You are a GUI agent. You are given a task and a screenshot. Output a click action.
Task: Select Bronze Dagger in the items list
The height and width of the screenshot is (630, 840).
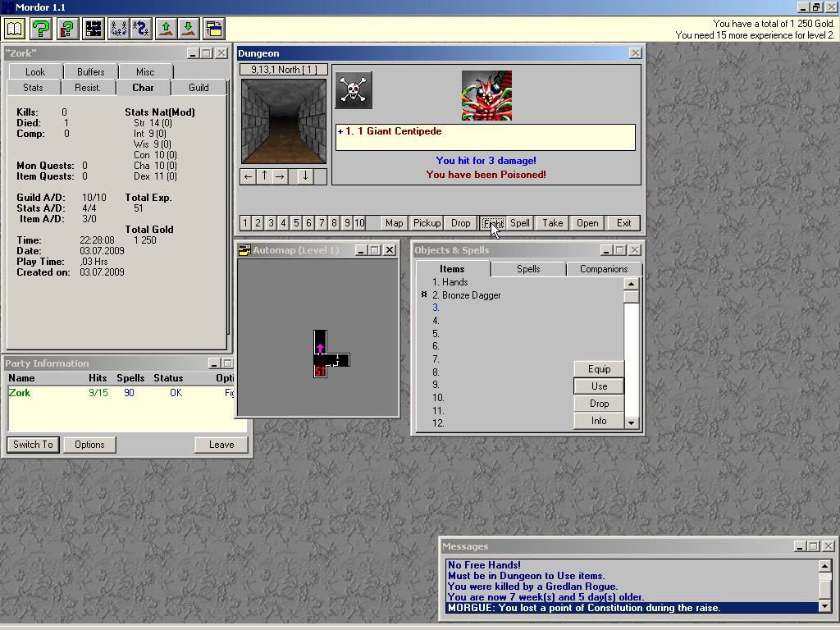click(471, 295)
